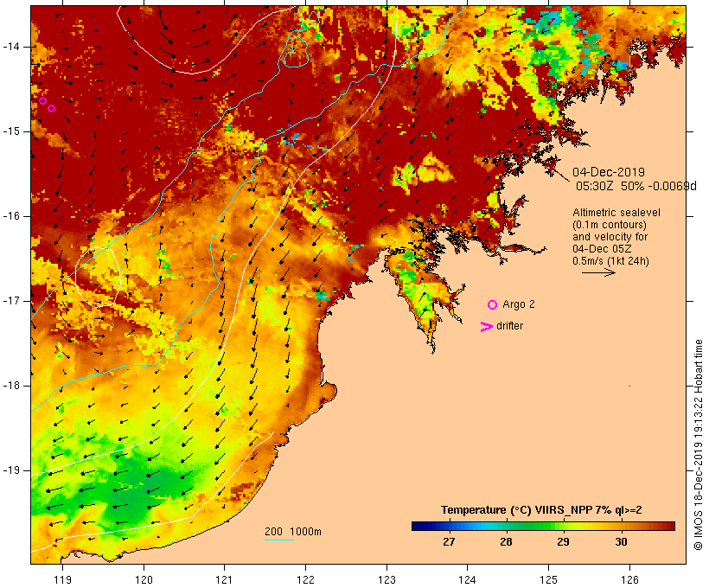Click the 30 value on temperature scale

(x=621, y=542)
